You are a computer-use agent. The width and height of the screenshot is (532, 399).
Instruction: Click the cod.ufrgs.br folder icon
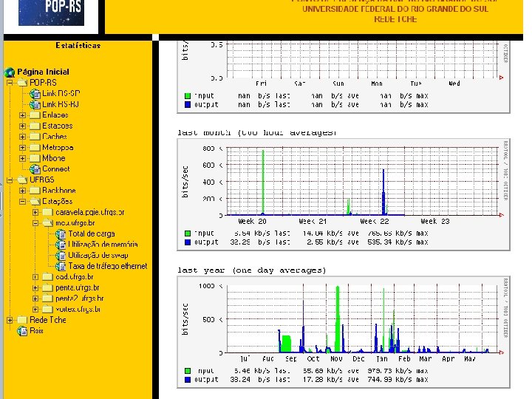point(47,277)
